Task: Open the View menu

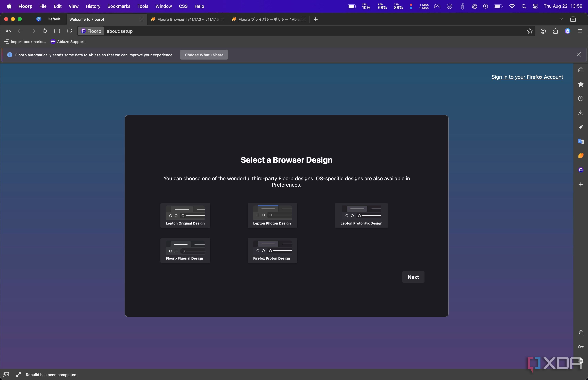Action: pyautogui.click(x=73, y=6)
